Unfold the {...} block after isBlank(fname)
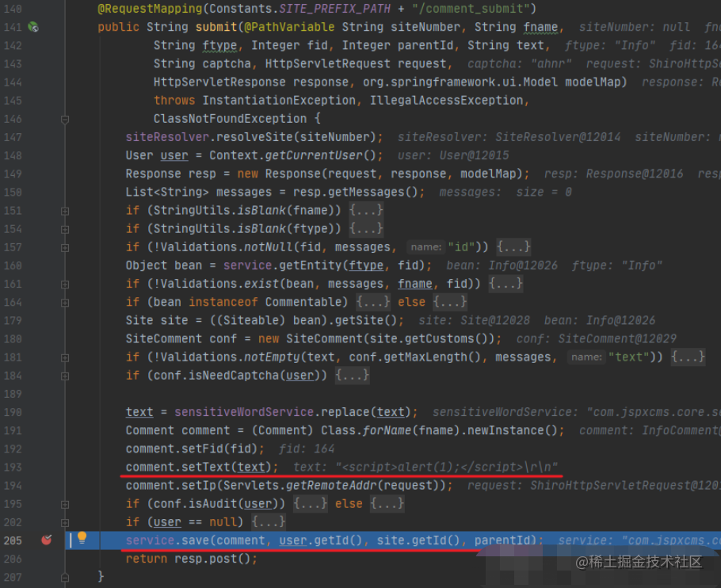This screenshot has height=588, width=721. [x=366, y=210]
